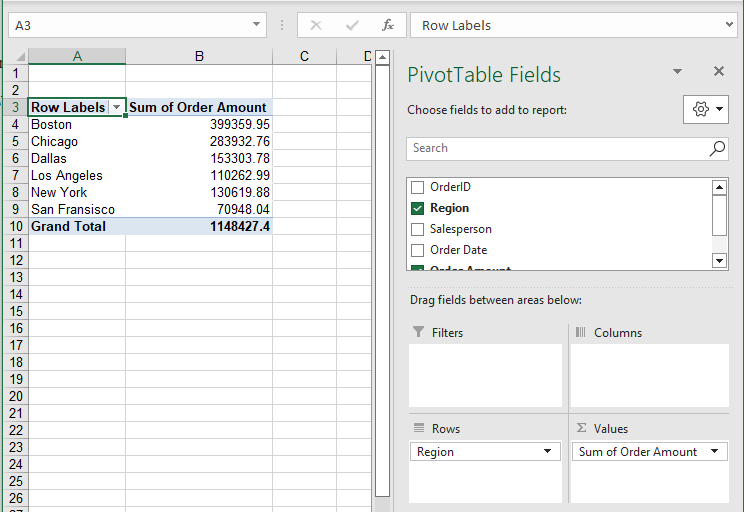Click the Insert Function fx icon
The height and width of the screenshot is (512, 744).
[x=388, y=25]
